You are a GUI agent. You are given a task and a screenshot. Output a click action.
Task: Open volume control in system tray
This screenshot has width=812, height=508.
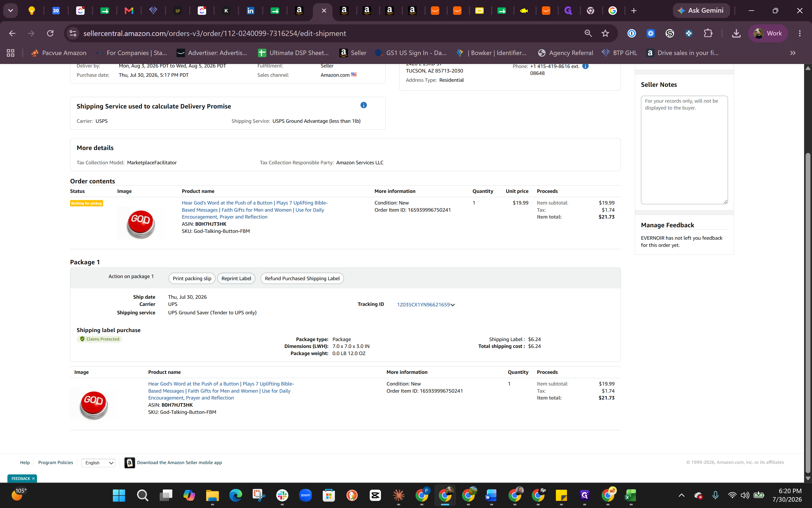(745, 495)
